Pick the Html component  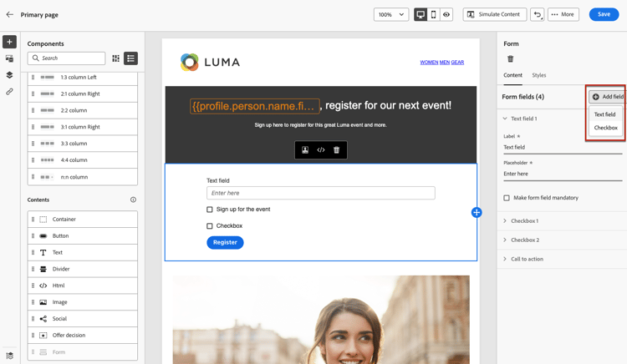click(x=83, y=286)
